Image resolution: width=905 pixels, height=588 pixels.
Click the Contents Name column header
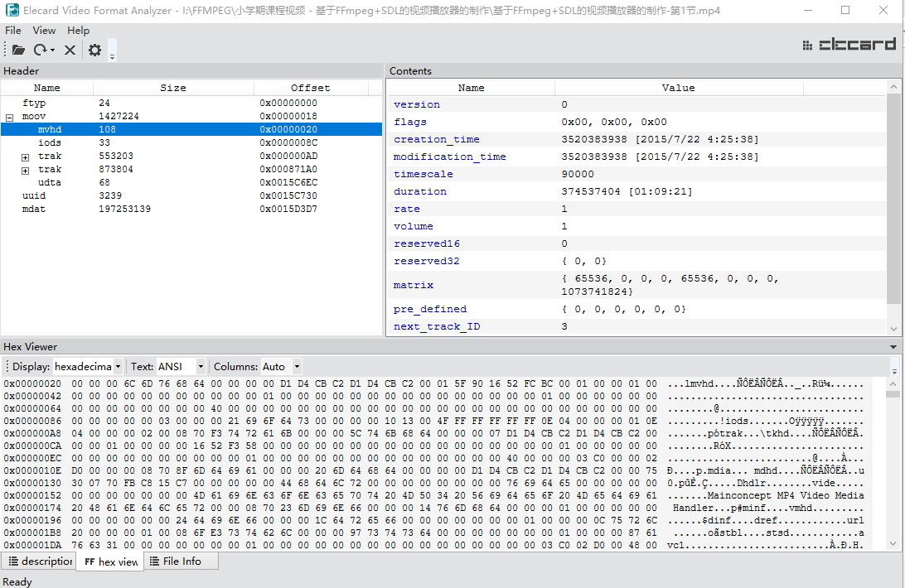(471, 88)
